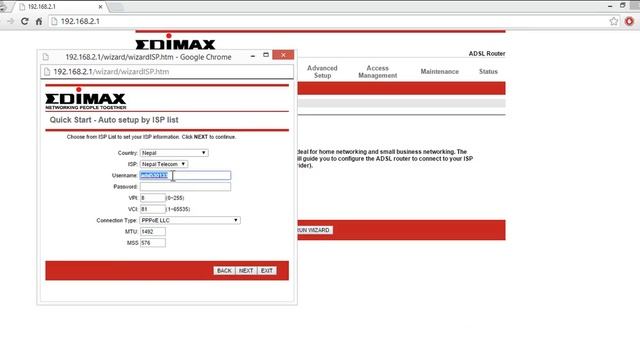
Task: Click the RUN WIZARD button in the router page
Action: pyautogui.click(x=314, y=230)
